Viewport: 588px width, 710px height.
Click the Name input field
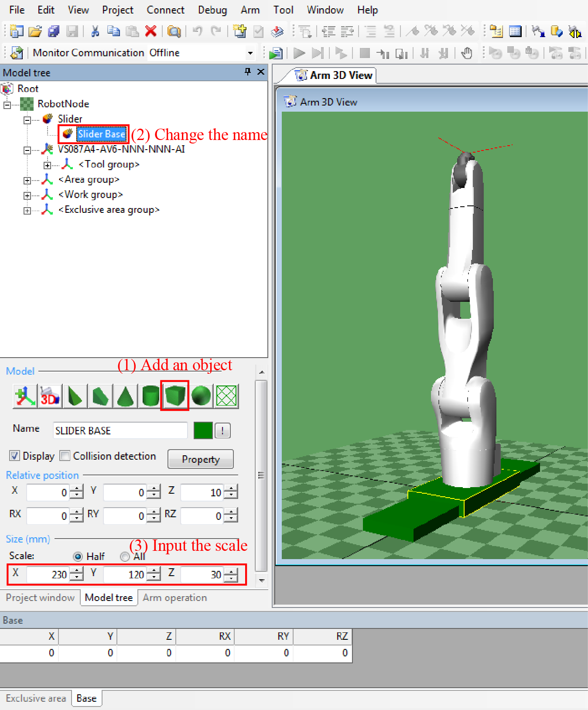click(120, 430)
